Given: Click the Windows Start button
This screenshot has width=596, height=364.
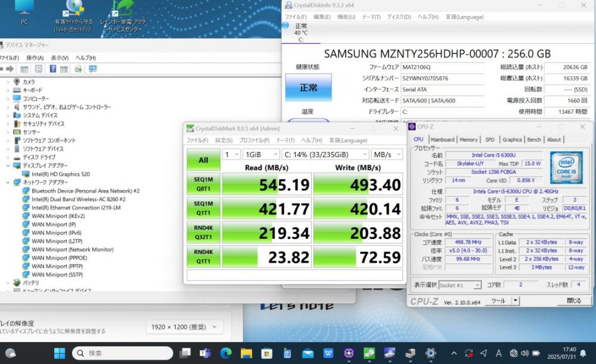Looking at the screenshot, I should pyautogui.click(x=59, y=353).
